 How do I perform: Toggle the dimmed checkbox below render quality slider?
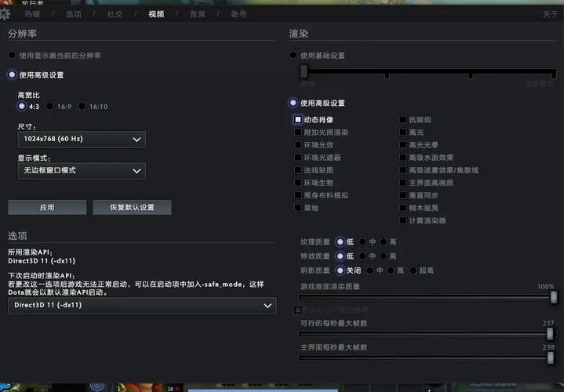[298, 310]
